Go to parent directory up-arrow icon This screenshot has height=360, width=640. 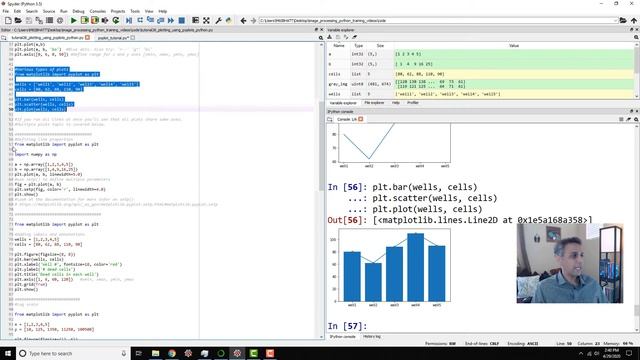(x=633, y=20)
